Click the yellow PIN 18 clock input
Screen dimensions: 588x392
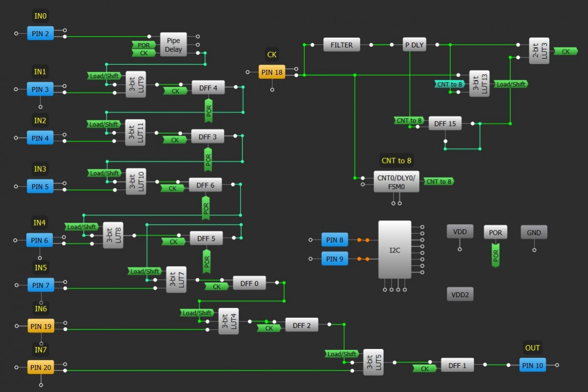(x=272, y=72)
